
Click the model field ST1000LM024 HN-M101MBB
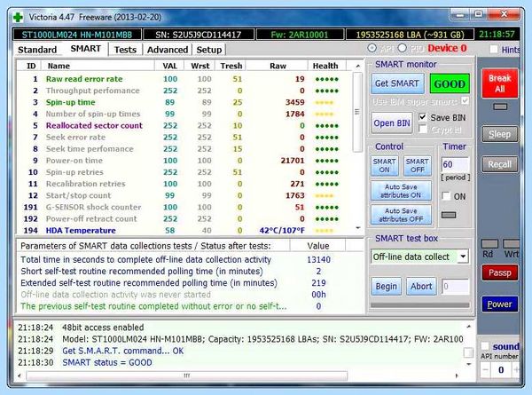pyautogui.click(x=77, y=35)
